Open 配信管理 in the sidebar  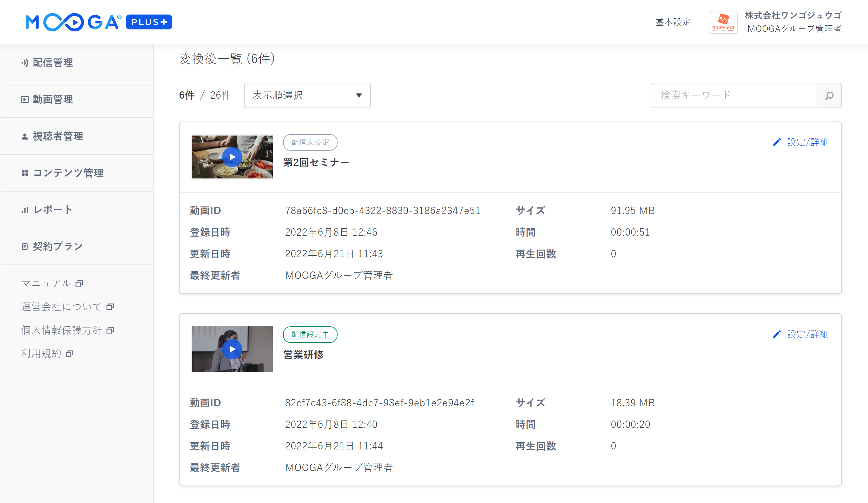(52, 63)
